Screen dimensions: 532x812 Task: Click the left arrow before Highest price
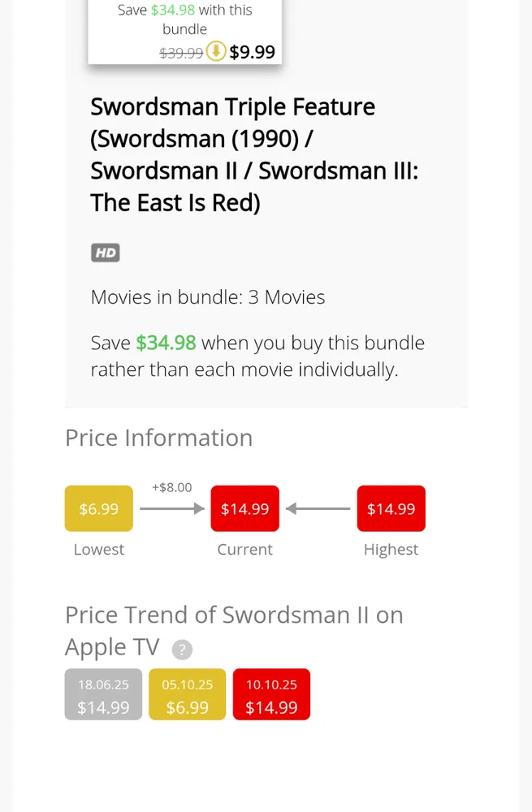coord(318,509)
